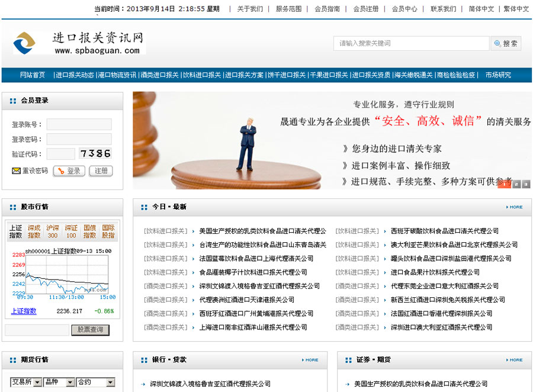Screen dimensions: 533x392
Task: Select the 上证指数 stock tab
Action: (x=15, y=232)
